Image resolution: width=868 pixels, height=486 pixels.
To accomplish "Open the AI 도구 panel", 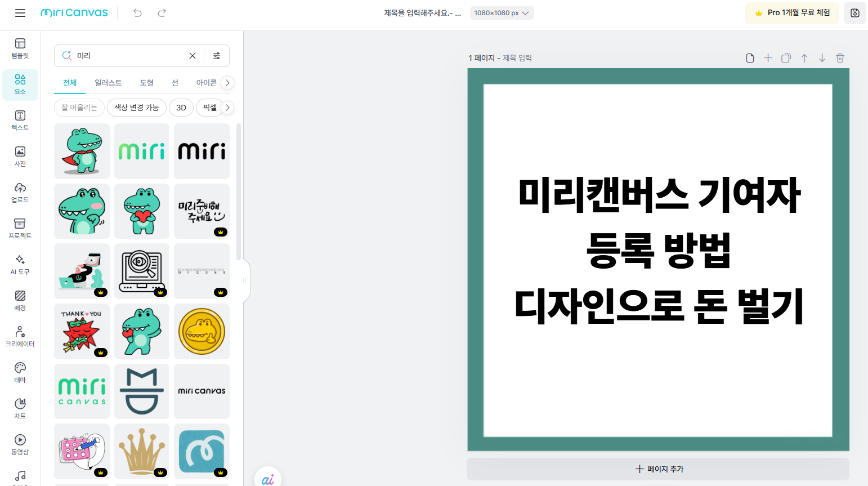I will (x=20, y=265).
